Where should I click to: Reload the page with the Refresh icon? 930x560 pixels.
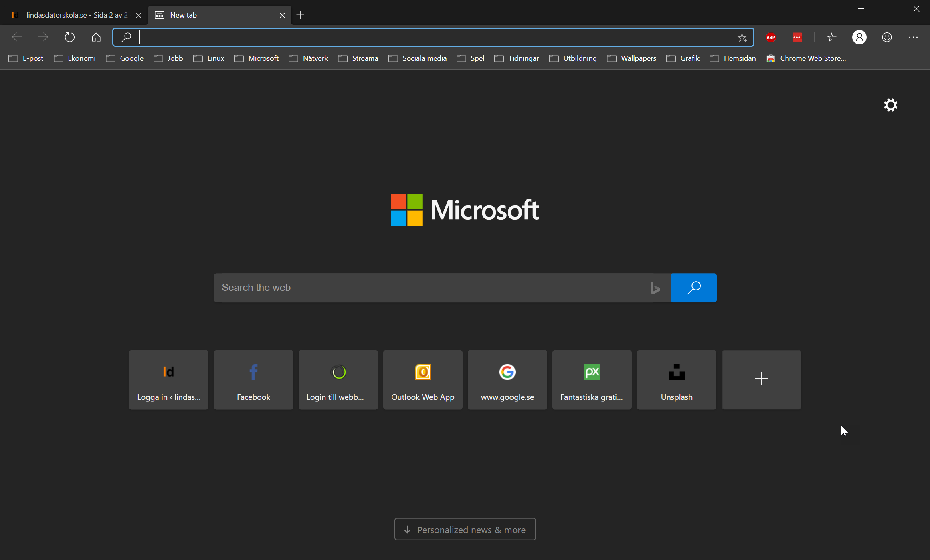70,37
